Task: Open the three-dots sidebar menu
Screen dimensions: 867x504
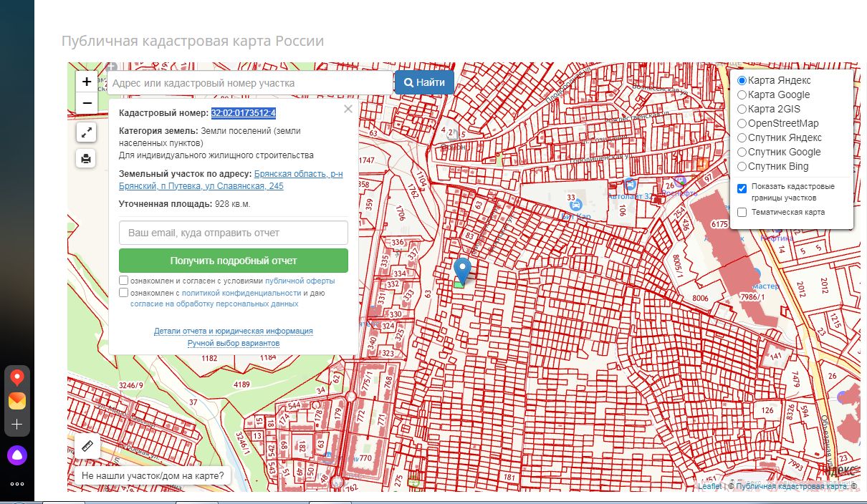Action: (17, 484)
